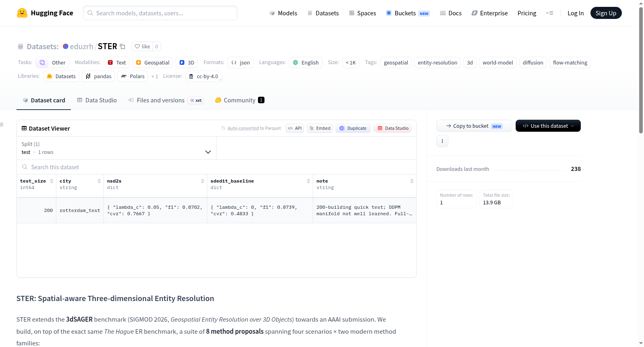Select the 3D modality tag

(187, 62)
